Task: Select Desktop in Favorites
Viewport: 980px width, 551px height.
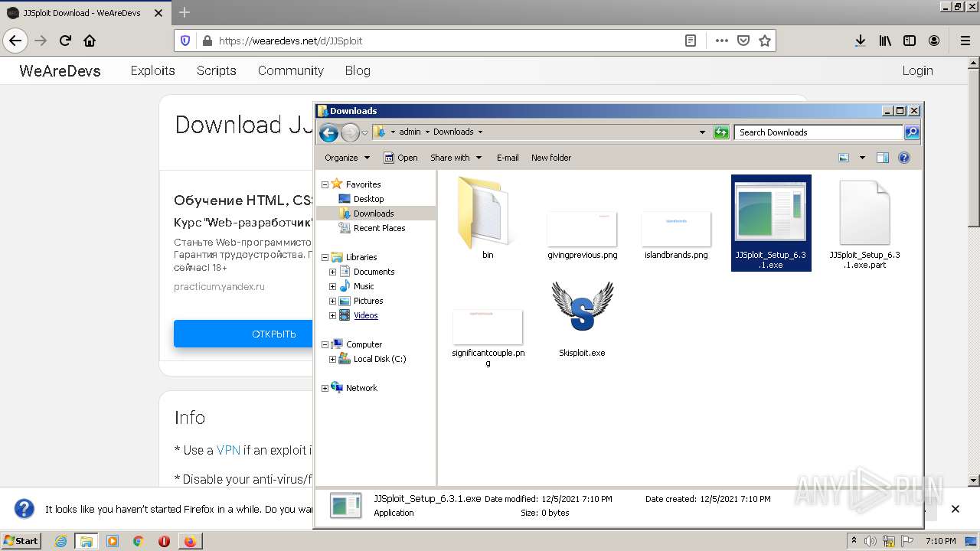Action: click(x=368, y=199)
